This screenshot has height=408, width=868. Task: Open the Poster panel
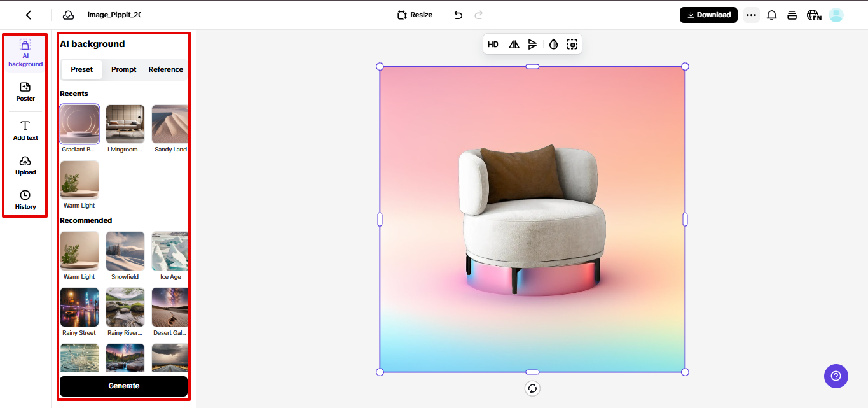click(x=25, y=92)
